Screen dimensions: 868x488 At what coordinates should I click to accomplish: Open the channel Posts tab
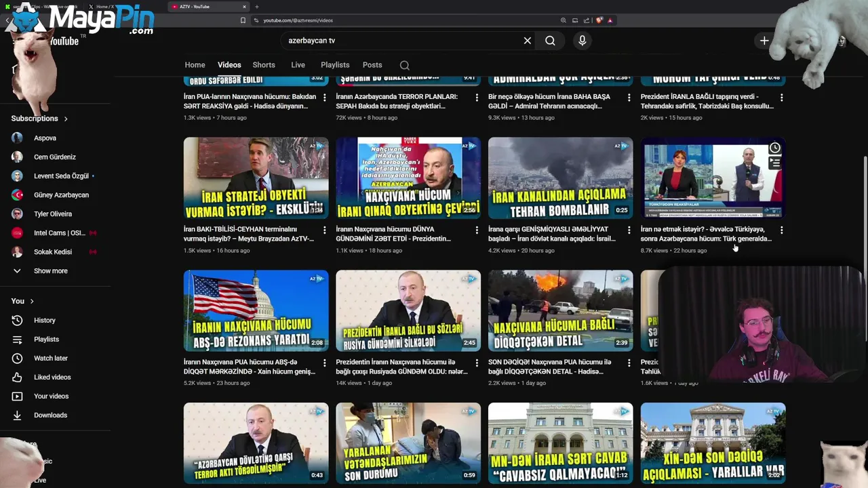[372, 65]
